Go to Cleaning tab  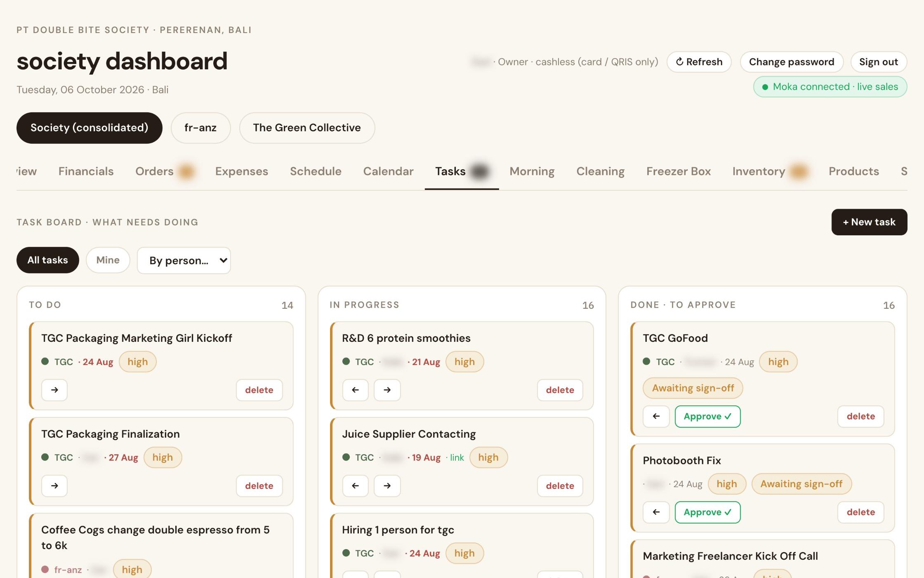[601, 171]
